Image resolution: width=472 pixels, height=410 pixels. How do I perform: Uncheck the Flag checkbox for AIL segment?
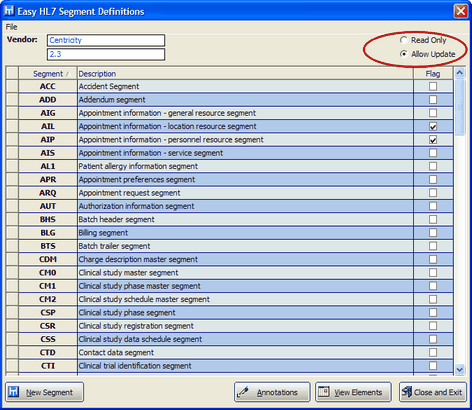(x=433, y=127)
